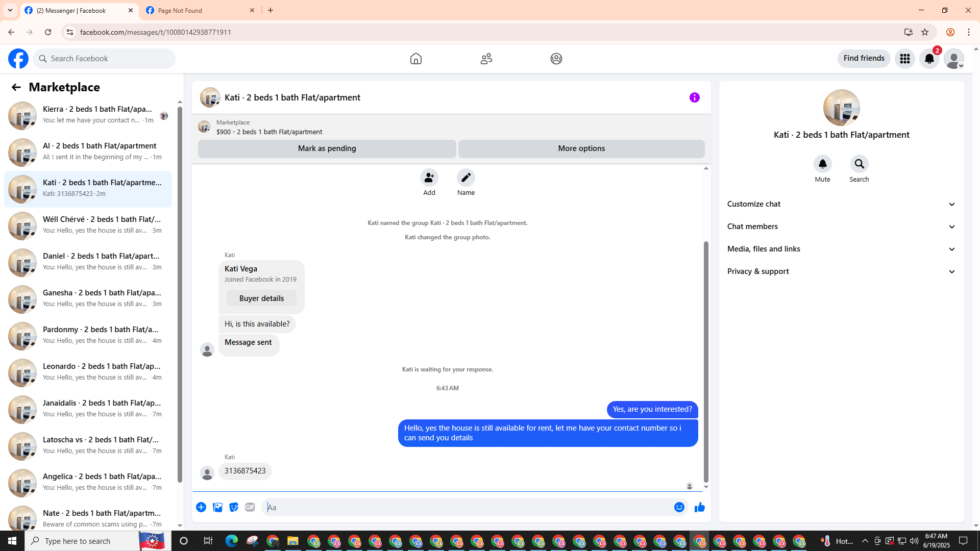This screenshot has width=980, height=551.
Task: Open more actions plus icon in composer
Action: point(201,507)
